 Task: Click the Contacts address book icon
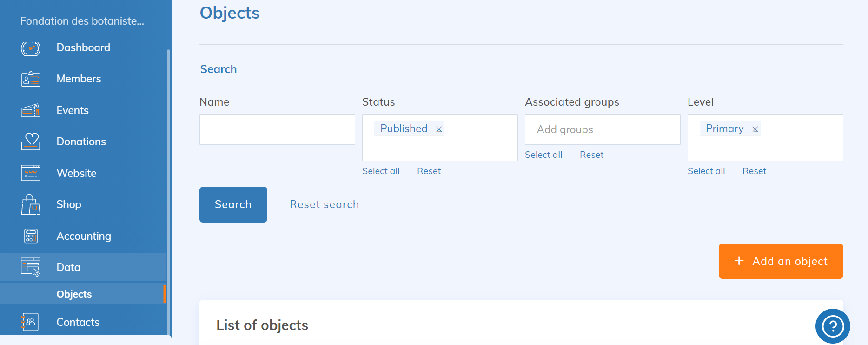point(31,322)
